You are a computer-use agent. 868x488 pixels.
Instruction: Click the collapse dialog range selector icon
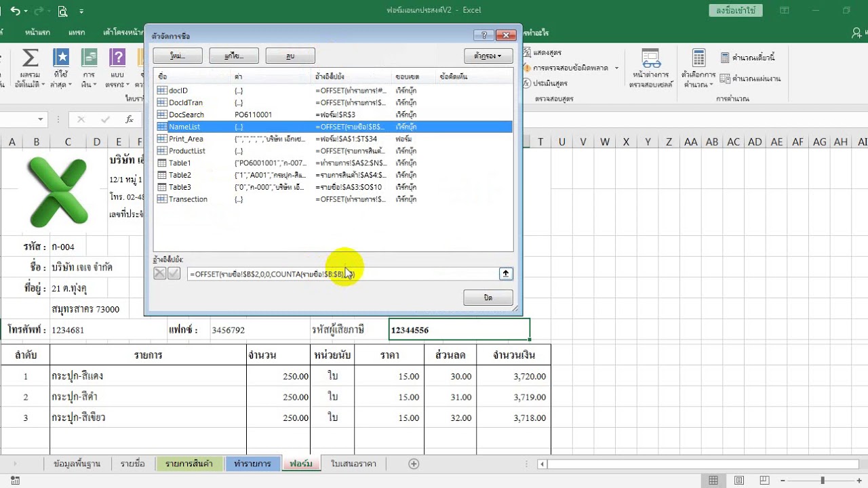point(506,274)
